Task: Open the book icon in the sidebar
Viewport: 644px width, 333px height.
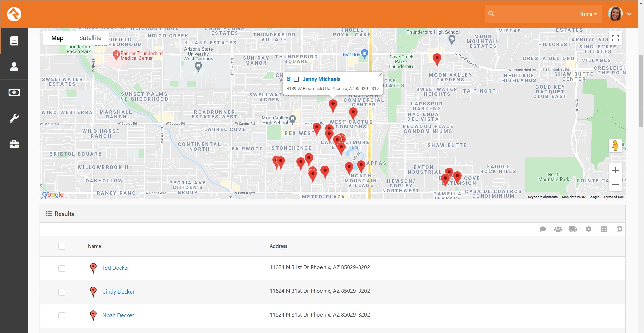Action: tap(14, 41)
